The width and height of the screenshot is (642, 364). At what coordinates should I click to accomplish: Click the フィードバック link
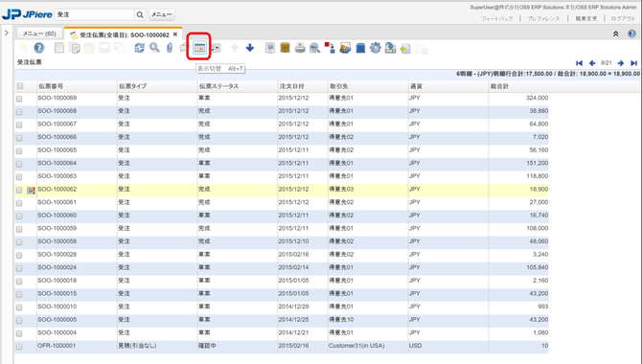click(x=497, y=18)
